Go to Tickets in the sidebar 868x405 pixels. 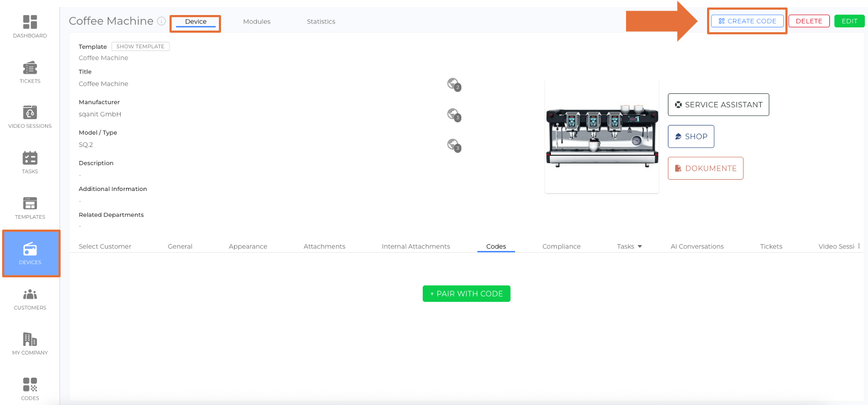(x=30, y=72)
